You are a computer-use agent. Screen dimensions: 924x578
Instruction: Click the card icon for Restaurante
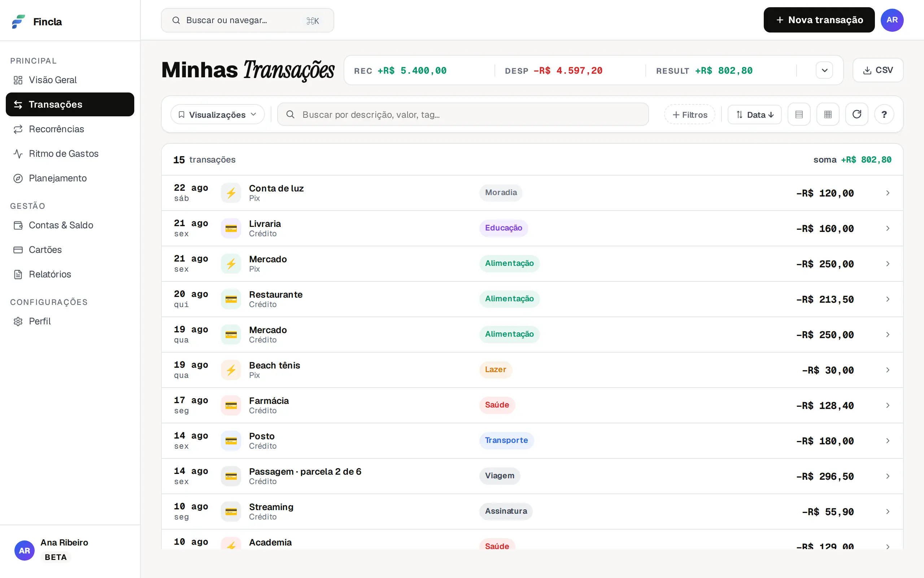click(x=231, y=299)
